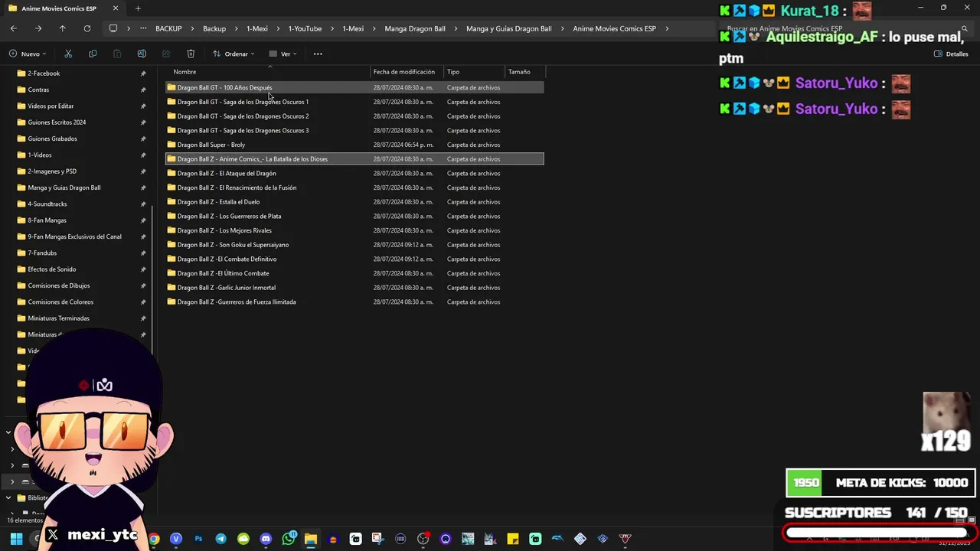The image size is (980, 551).
Task: Click the Share icon in toolbar
Action: point(166,54)
